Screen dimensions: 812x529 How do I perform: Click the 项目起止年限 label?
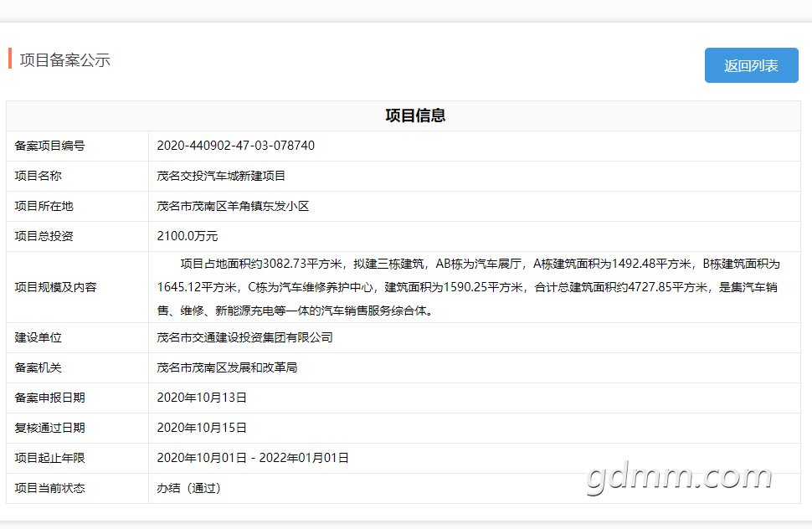coord(49,458)
